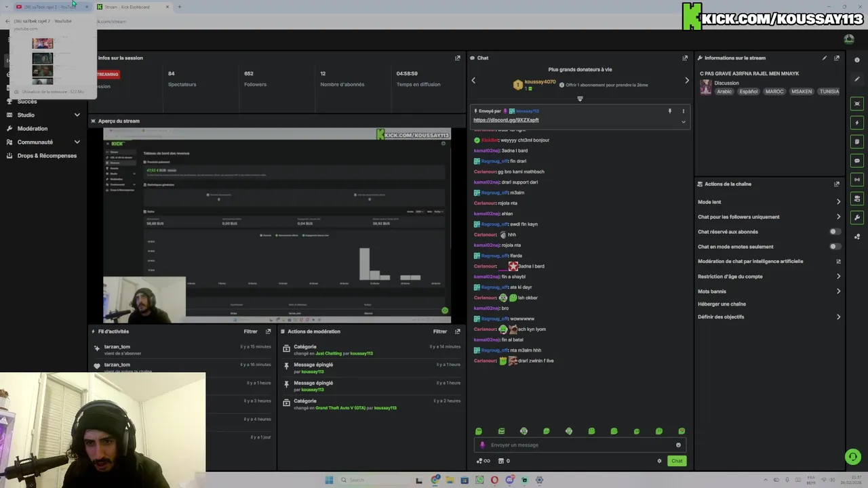
Task: Edit stream information with pencil icon
Action: tap(825, 58)
